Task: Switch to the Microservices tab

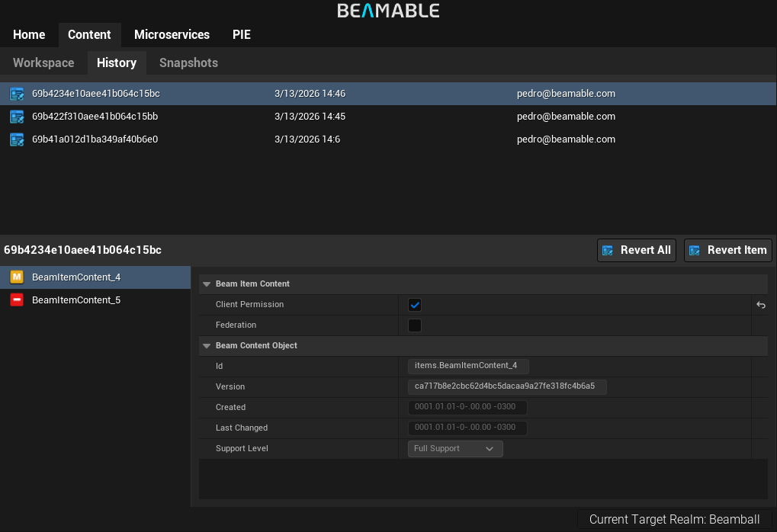Action: pyautogui.click(x=172, y=35)
